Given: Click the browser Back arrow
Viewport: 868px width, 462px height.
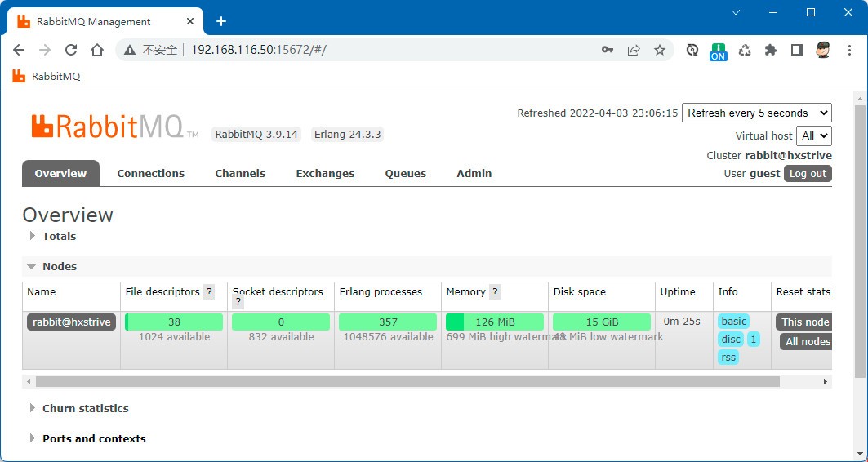Looking at the screenshot, I should (x=19, y=51).
